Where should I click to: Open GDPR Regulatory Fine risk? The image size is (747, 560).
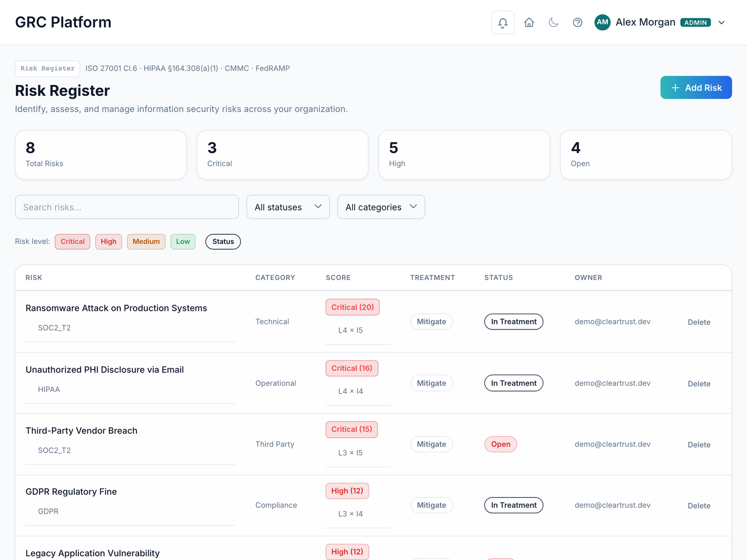pyautogui.click(x=71, y=492)
